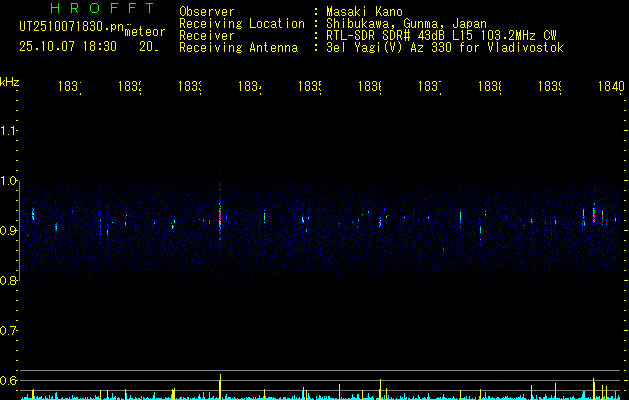Click the 1840 time axis marker
Viewport: 629px width, 400px height.
pos(610,87)
